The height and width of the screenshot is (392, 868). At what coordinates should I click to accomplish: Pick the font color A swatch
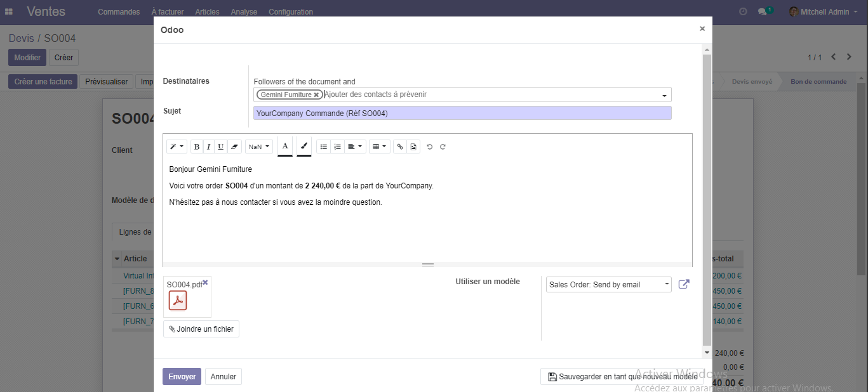[285, 146]
